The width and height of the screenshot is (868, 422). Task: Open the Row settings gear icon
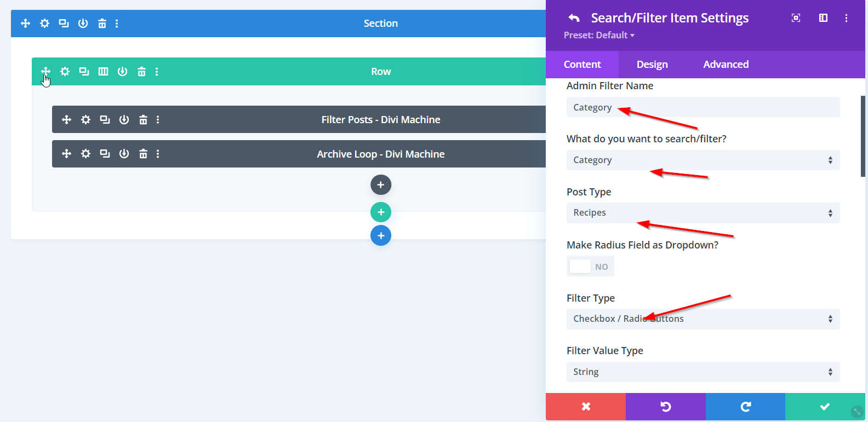(65, 72)
